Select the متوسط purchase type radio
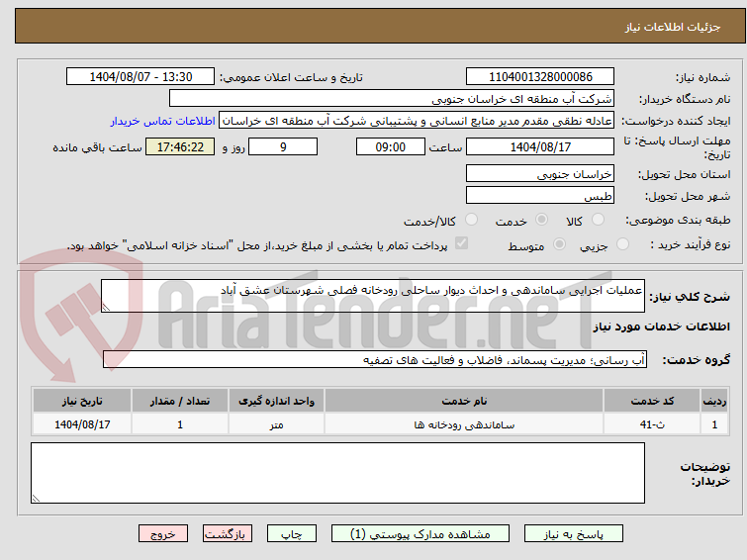The width and height of the screenshot is (747, 560). point(559,244)
